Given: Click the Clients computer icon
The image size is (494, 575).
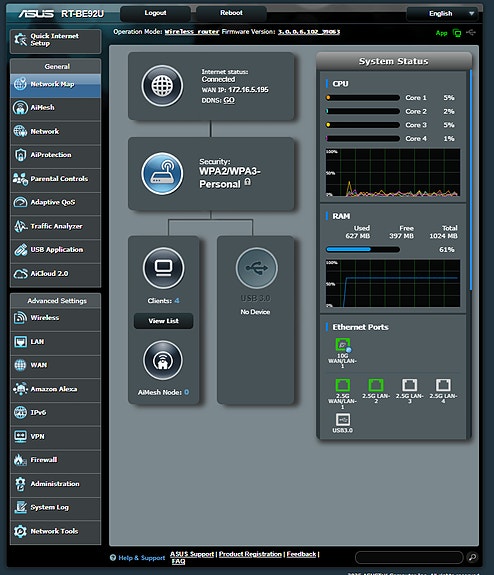Looking at the screenshot, I should click(x=163, y=268).
